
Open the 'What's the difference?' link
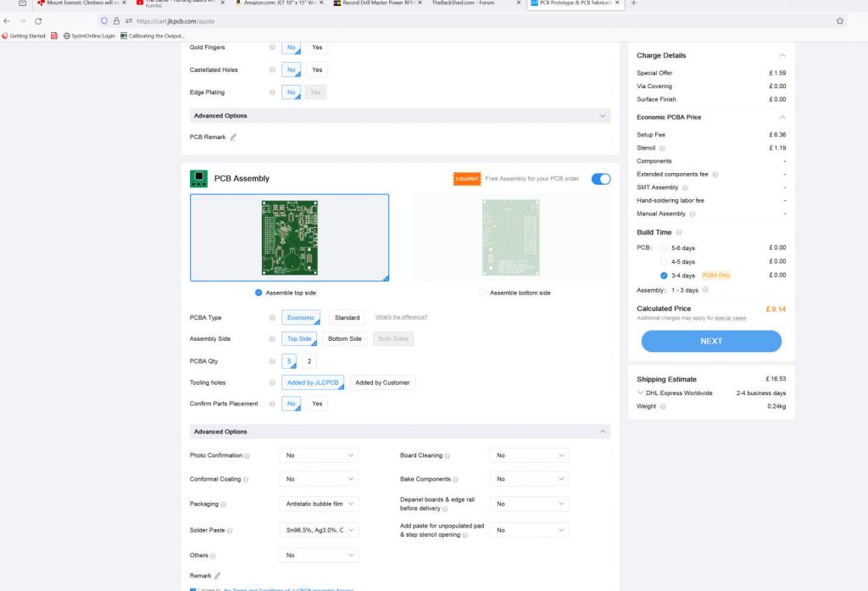401,317
